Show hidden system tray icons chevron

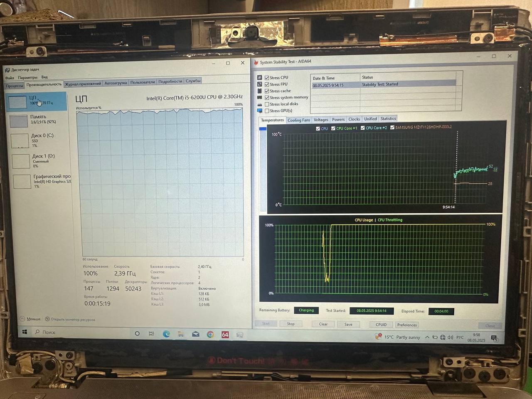pos(427,337)
